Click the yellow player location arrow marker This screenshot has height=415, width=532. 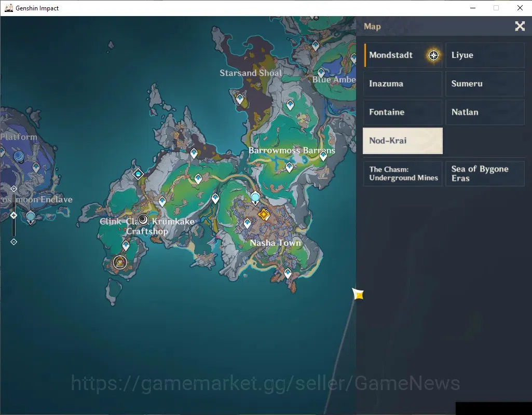click(358, 294)
